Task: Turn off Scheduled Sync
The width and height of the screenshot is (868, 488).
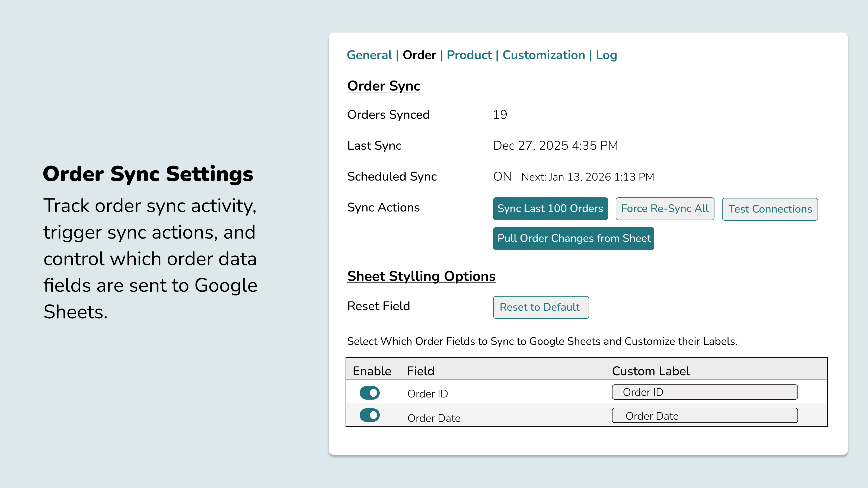Action: 502,176
